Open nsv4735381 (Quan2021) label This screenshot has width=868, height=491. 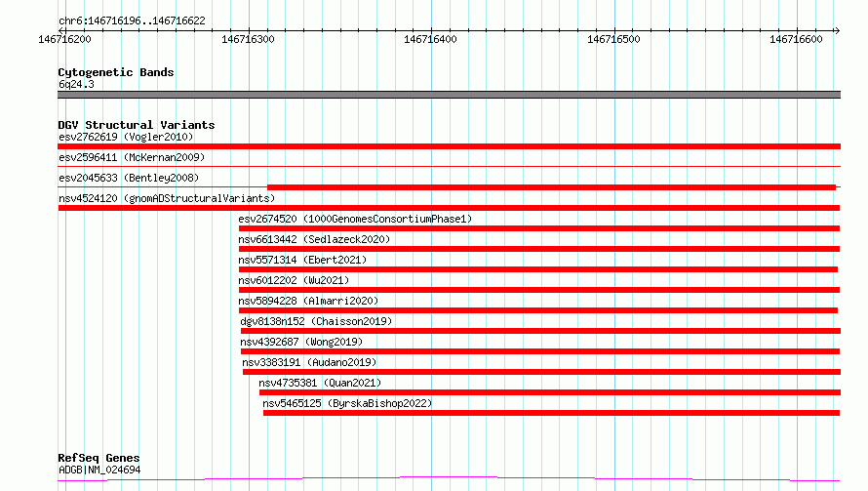[320, 383]
